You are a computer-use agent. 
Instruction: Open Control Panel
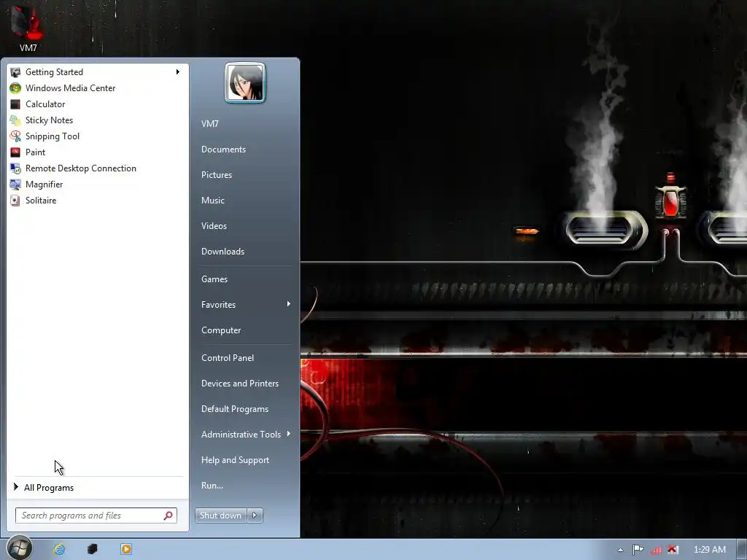pyautogui.click(x=228, y=358)
